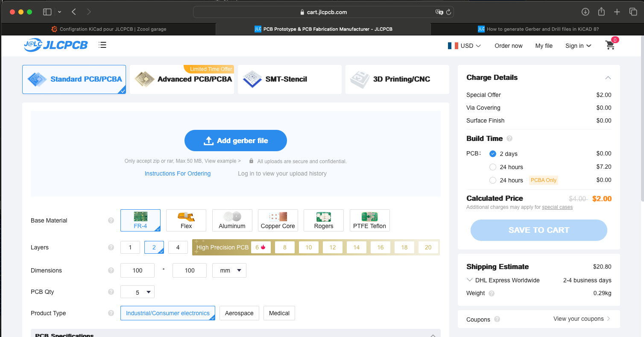Viewport: 644px width, 337px height.
Task: Select the 3D Printing/CNC tab
Action: tap(397, 79)
